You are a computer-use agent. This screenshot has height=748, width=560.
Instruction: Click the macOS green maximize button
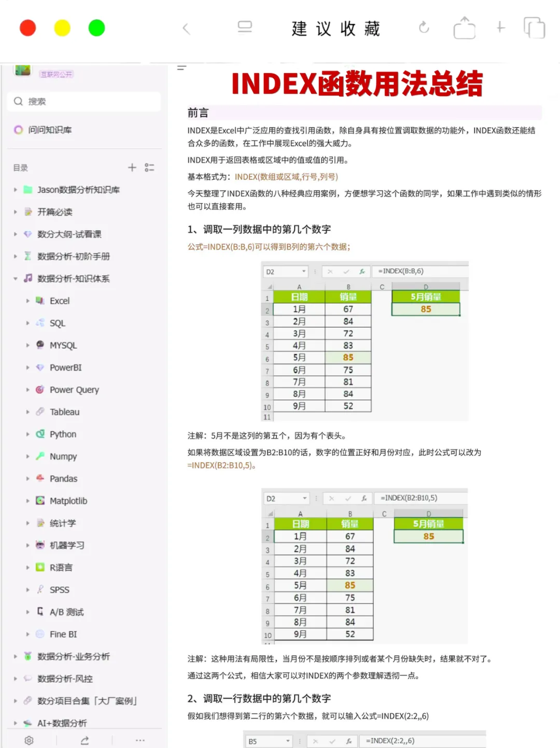click(96, 27)
